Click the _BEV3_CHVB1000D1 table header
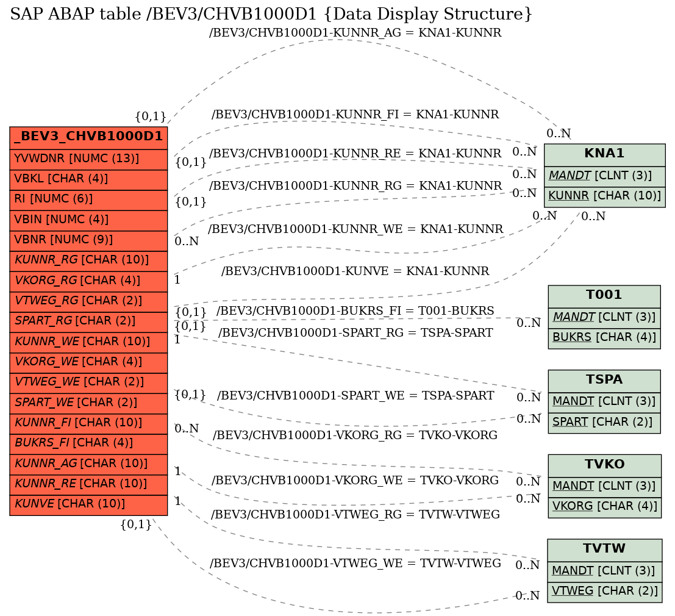The height and width of the screenshot is (616, 675). (88, 138)
